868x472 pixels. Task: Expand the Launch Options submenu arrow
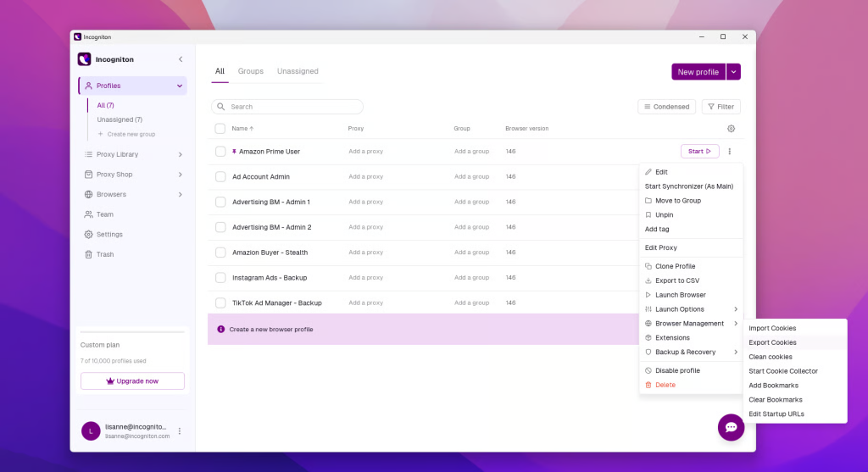pos(736,309)
